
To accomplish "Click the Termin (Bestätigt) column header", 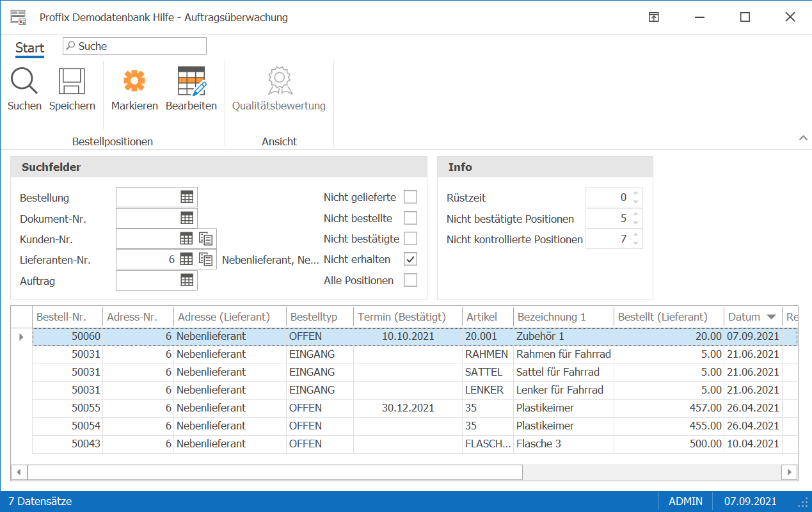I will (x=408, y=317).
